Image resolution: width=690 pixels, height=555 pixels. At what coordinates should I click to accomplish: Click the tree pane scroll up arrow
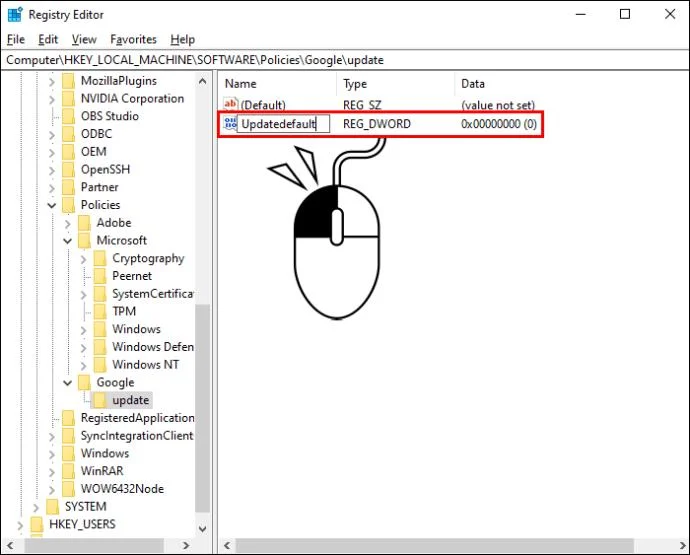coord(202,81)
